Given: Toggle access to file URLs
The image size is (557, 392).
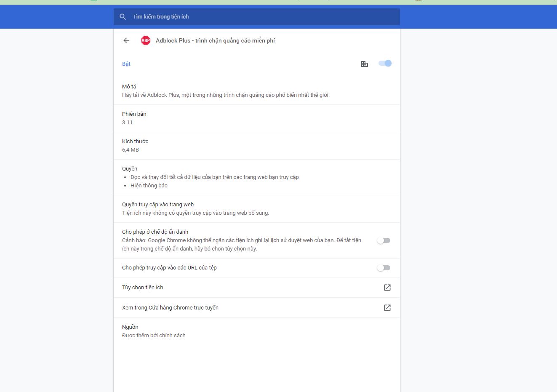Looking at the screenshot, I should pyautogui.click(x=384, y=268).
